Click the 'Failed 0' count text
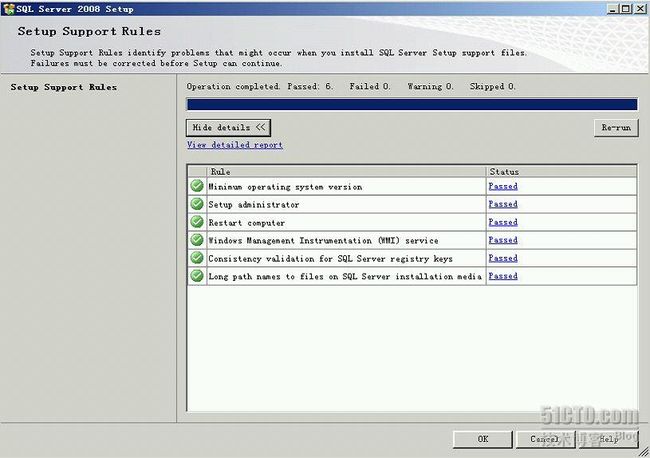Viewport: 650px width, 458px height. click(x=370, y=86)
